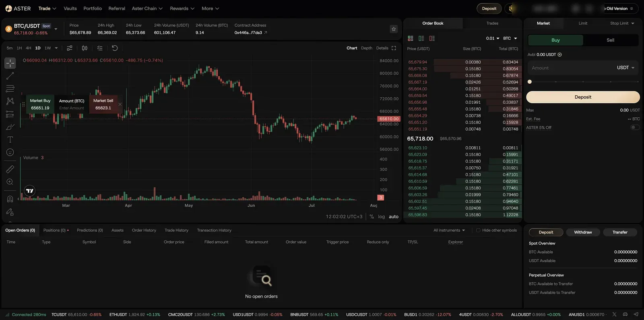Viewport: 644px width, 320px height.
Task: Expand the Aster Chain menu
Action: click(x=147, y=8)
